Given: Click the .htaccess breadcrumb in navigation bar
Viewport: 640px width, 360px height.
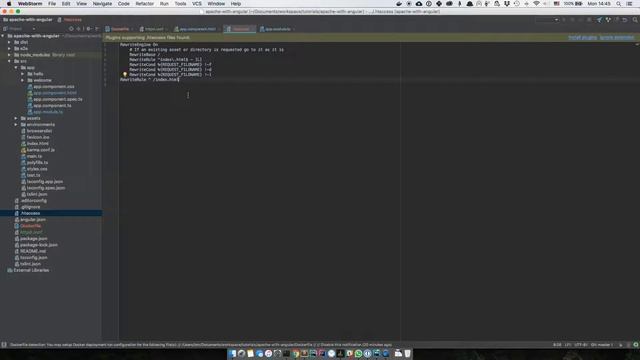Looking at the screenshot, I should pyautogui.click(x=69, y=20).
